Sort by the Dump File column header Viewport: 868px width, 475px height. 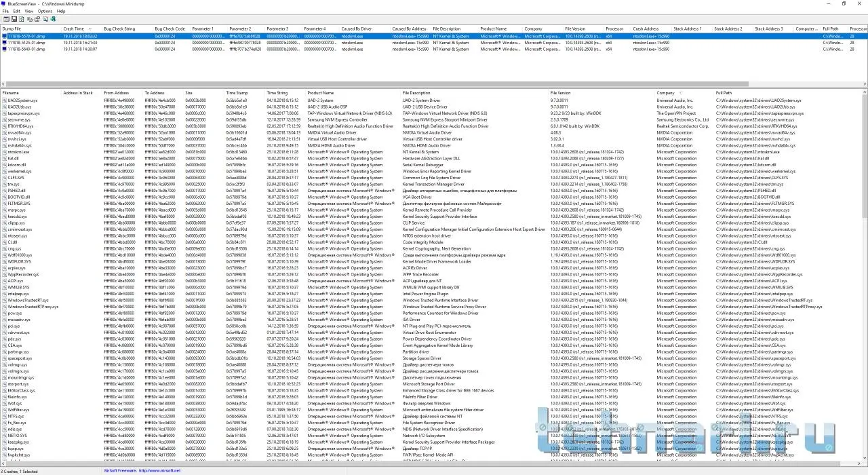[x=31, y=29]
